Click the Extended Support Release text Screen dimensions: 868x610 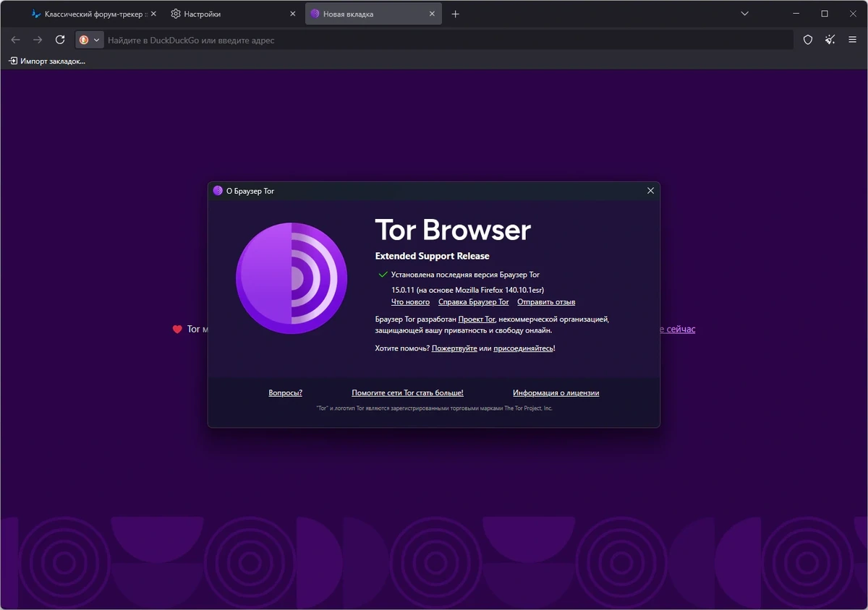[x=433, y=256]
